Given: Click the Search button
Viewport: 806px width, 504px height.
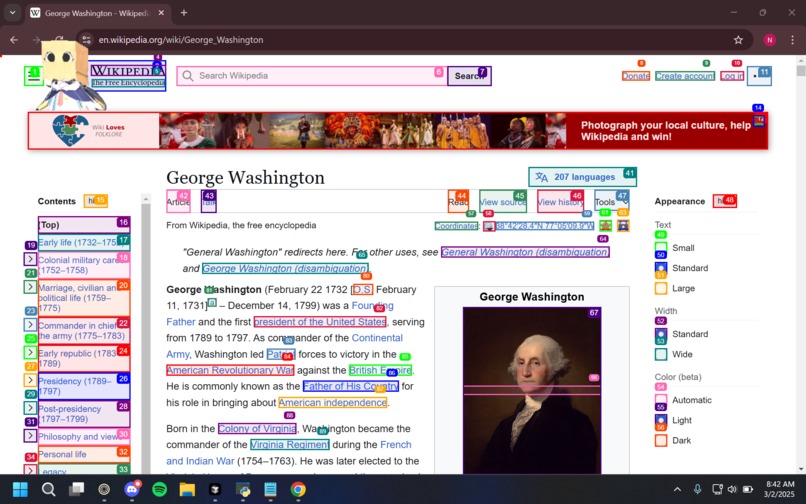Looking at the screenshot, I should click(469, 76).
